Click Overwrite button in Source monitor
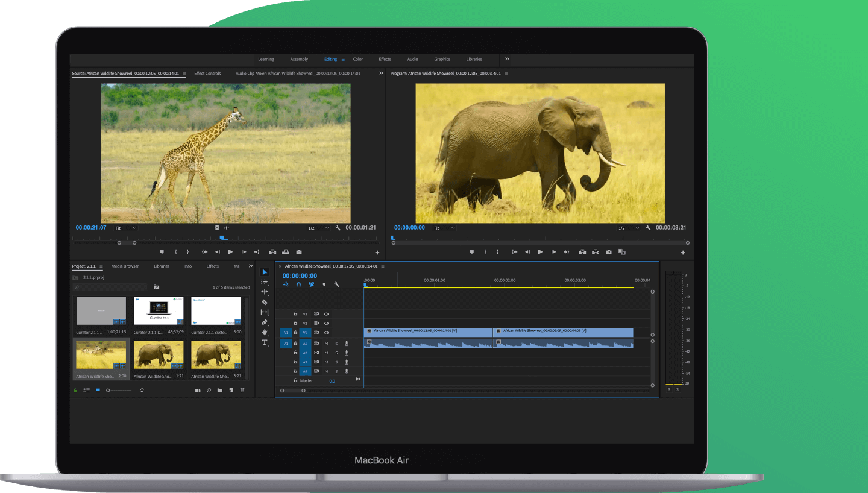868x493 pixels. tap(286, 252)
